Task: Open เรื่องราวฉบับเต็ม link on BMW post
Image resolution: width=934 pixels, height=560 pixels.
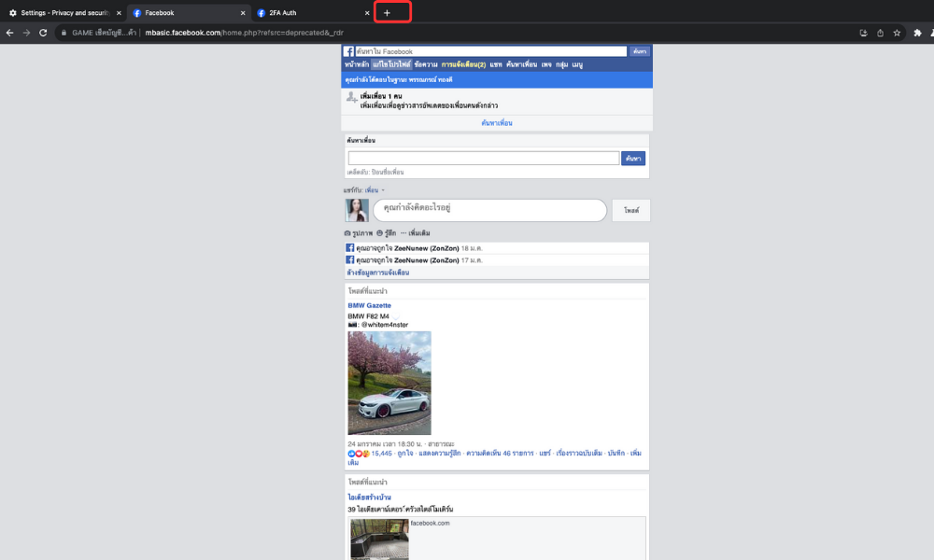Action: [x=579, y=454]
